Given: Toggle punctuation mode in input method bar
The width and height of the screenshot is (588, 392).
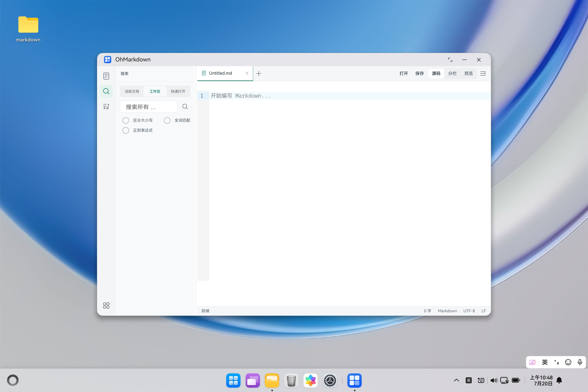Looking at the screenshot, I should coord(557,362).
